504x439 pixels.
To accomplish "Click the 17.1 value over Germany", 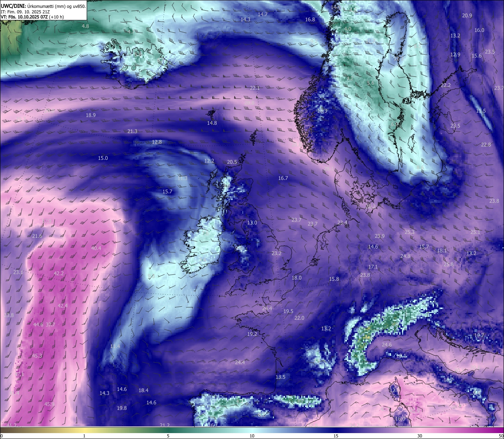I will 373,267.
